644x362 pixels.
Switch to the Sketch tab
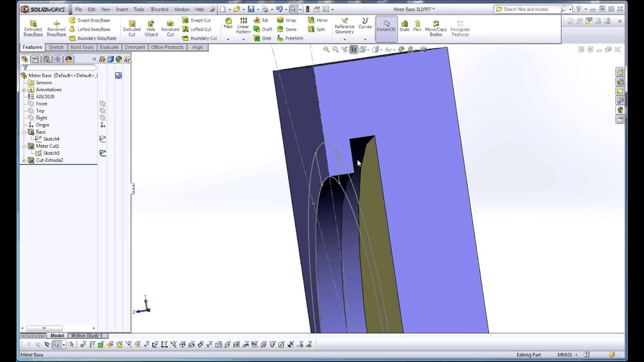(56, 47)
